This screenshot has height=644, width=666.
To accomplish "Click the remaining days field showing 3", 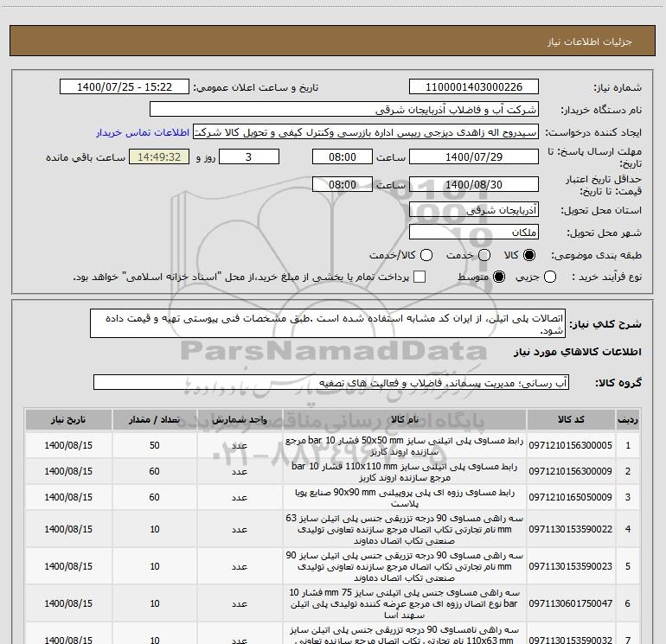I will pos(249,157).
